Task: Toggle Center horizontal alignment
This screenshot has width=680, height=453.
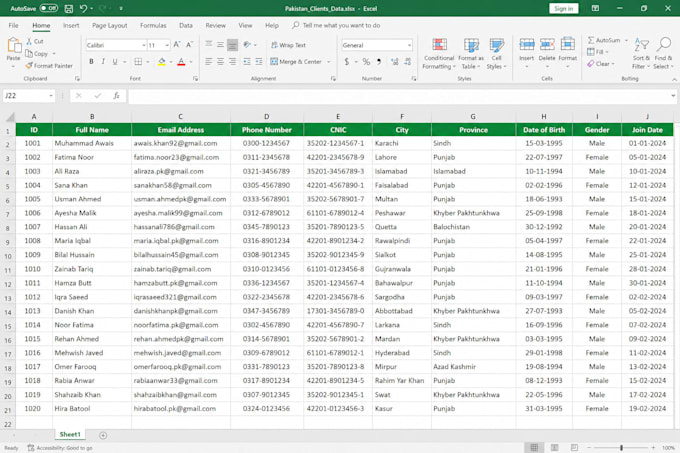Action: (220, 62)
